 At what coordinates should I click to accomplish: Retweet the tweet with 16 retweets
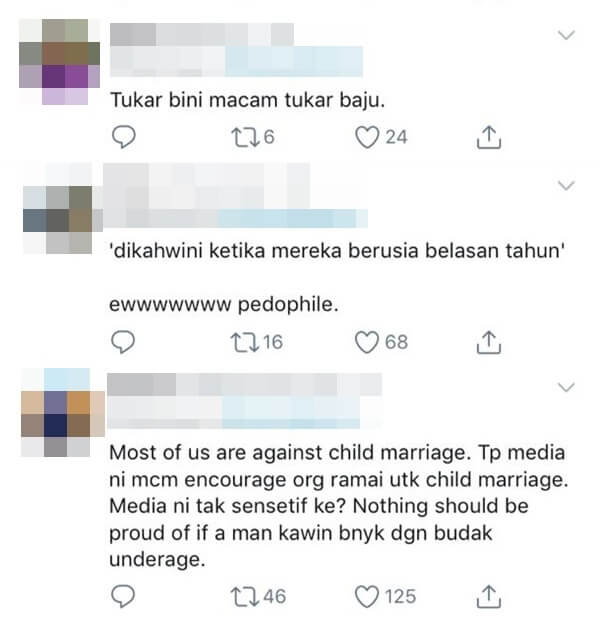245,342
